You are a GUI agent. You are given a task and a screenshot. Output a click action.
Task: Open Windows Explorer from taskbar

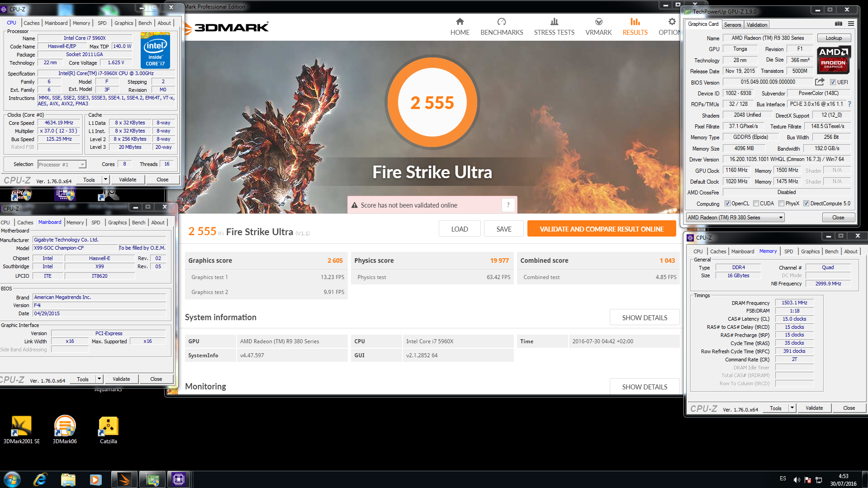point(68,479)
